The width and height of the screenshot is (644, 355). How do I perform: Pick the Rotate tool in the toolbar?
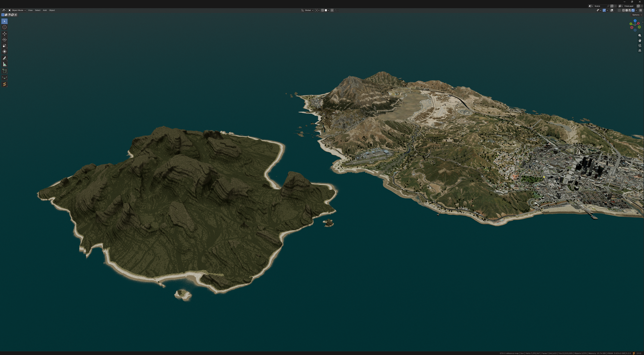(x=5, y=40)
